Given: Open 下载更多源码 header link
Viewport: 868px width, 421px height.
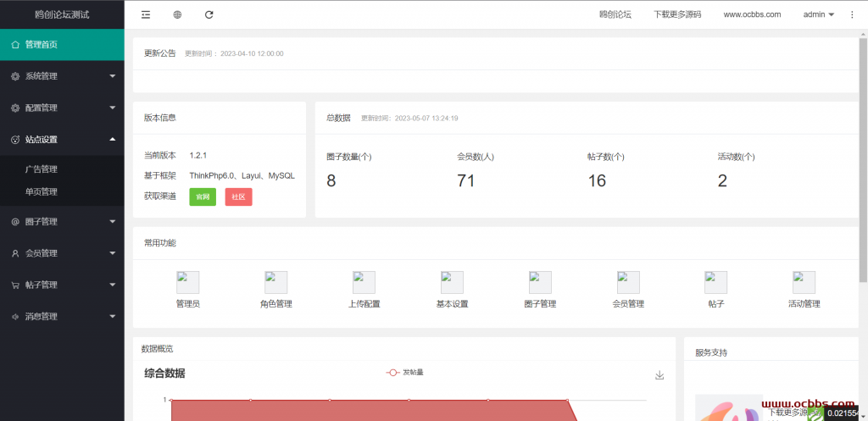Looking at the screenshot, I should click(677, 15).
